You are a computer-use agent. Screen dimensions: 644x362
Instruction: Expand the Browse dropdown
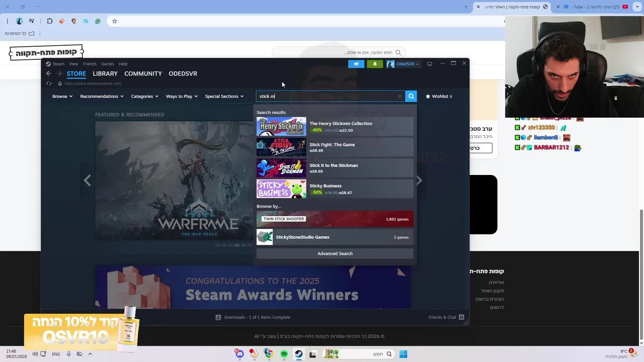(x=62, y=96)
